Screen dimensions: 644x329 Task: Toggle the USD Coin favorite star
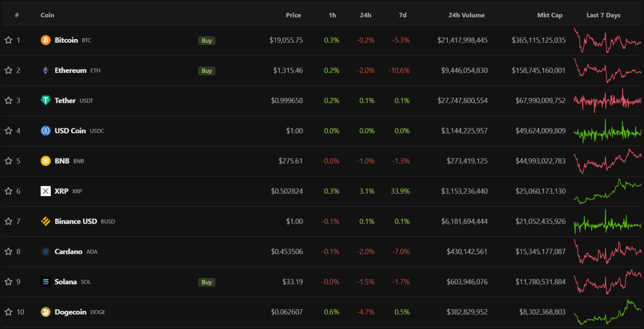pos(8,131)
